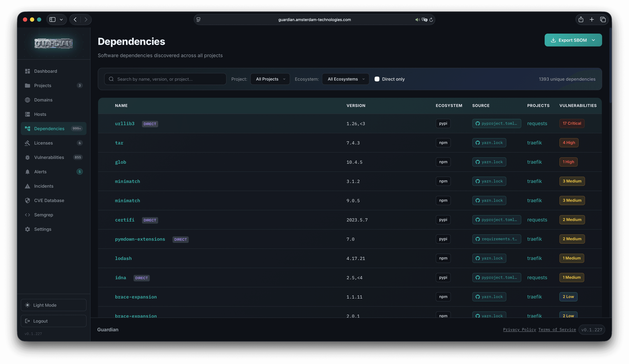Screen dimensions: 629x364
Task: Click the VERSION column header
Action: 356,106
